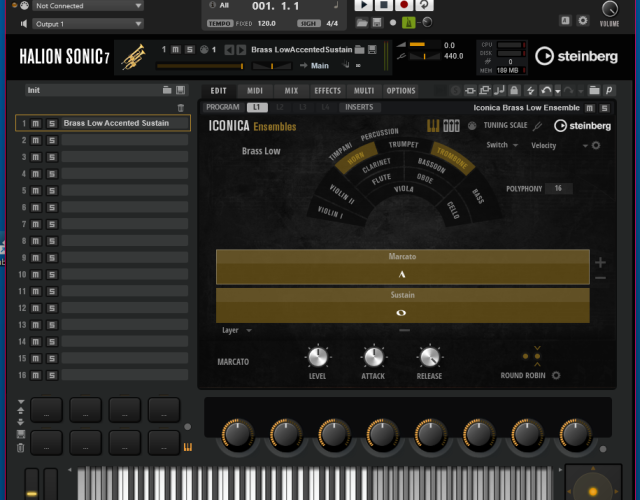Click the trumpets program icon
640x500 pixels.
point(133,57)
